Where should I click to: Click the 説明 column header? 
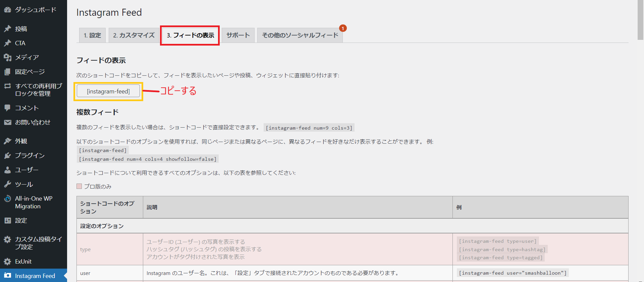(298, 207)
